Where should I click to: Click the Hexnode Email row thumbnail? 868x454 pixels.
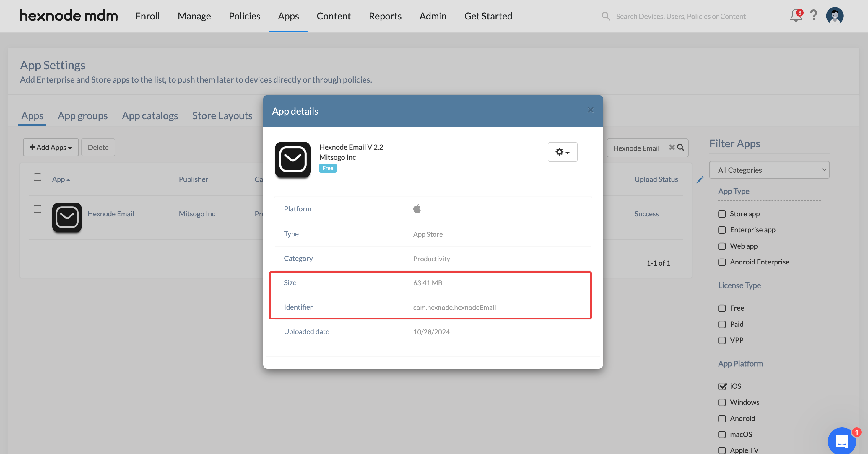(67, 218)
